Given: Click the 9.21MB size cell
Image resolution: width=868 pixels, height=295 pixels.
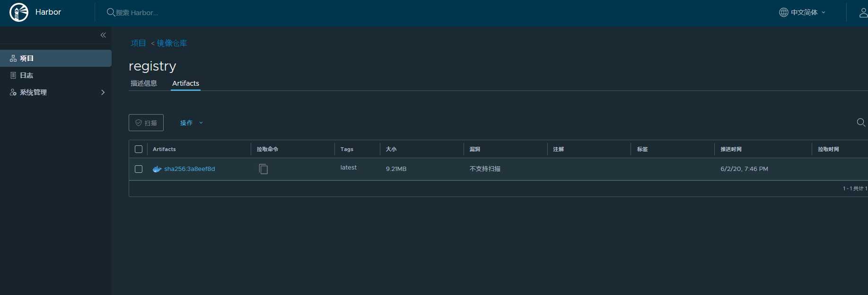Looking at the screenshot, I should (x=396, y=169).
